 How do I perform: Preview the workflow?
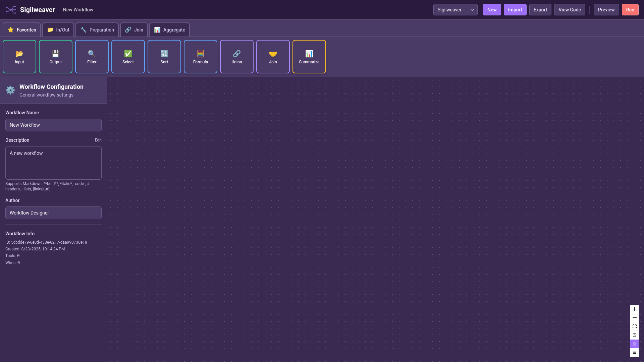pyautogui.click(x=606, y=10)
